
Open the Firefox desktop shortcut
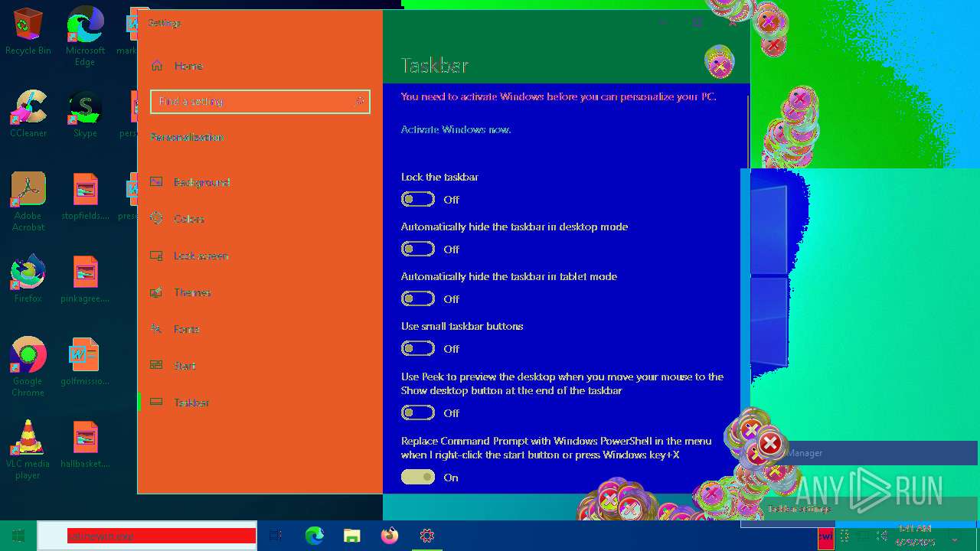(x=28, y=279)
